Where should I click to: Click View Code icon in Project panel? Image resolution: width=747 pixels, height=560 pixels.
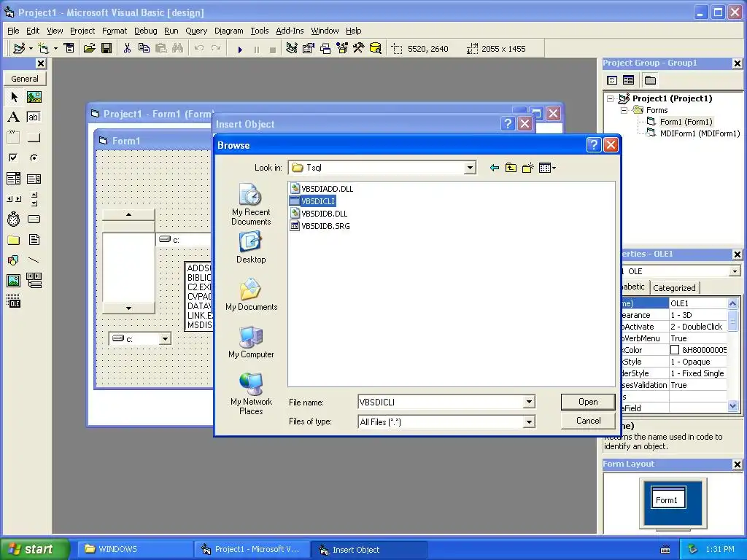pyautogui.click(x=612, y=80)
